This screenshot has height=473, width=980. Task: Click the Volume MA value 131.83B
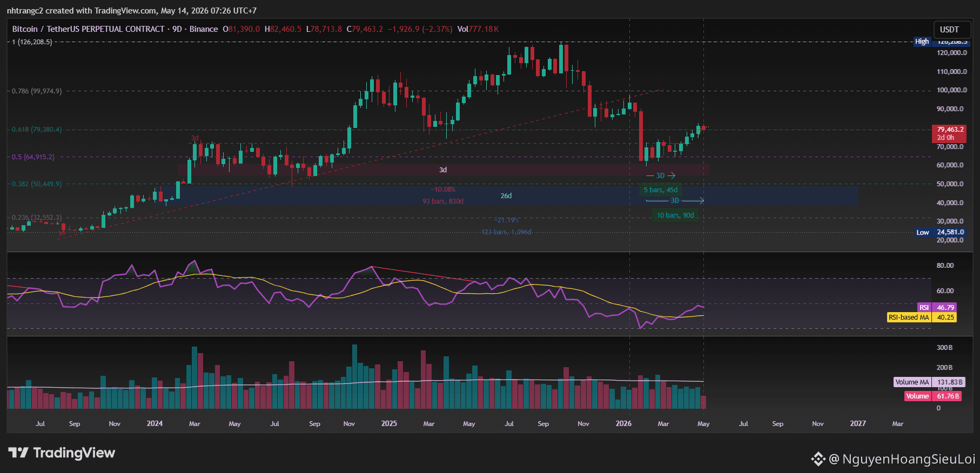949,382
